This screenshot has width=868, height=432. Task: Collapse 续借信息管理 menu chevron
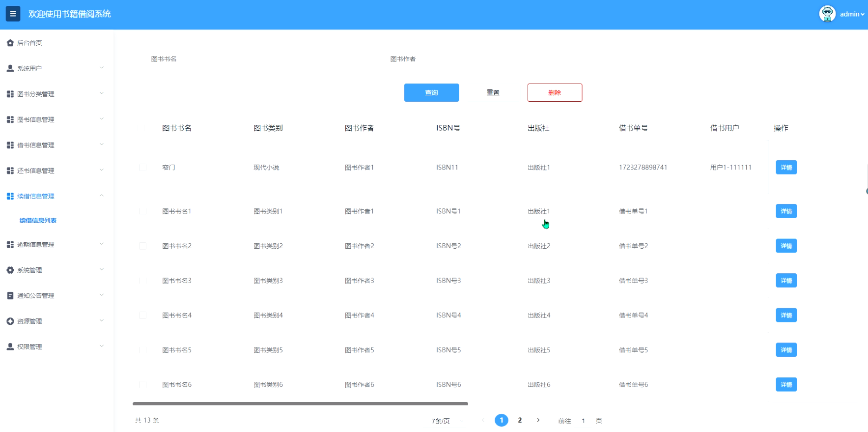pyautogui.click(x=102, y=196)
